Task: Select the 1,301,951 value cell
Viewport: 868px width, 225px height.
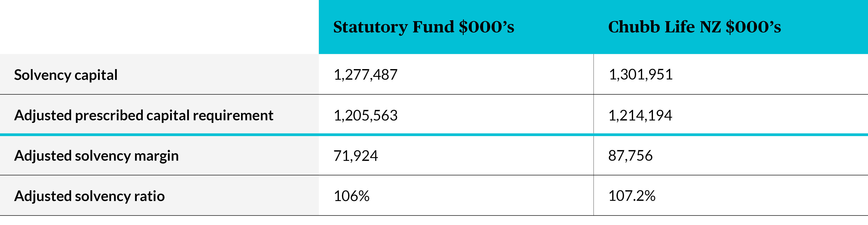Action: 640,75
